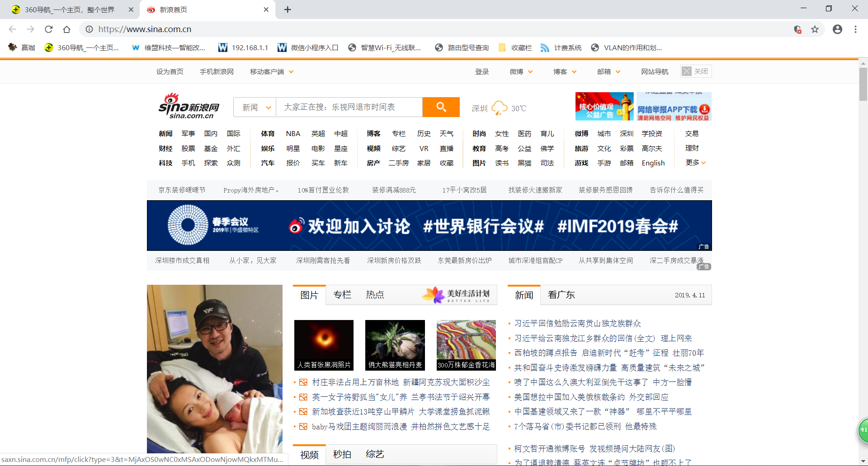Open the family newborn photo

[x=215, y=369]
